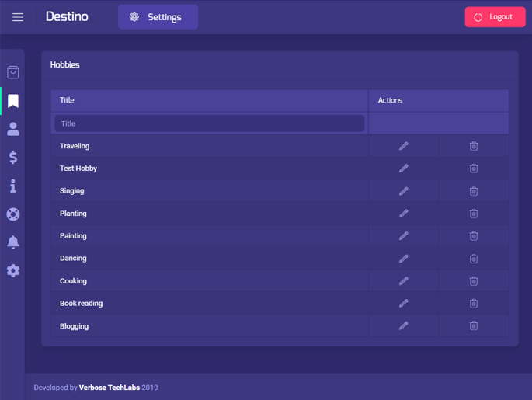Image resolution: width=532 pixels, height=400 pixels.
Task: Click the dollar sign sidebar icon
Action: point(13,158)
